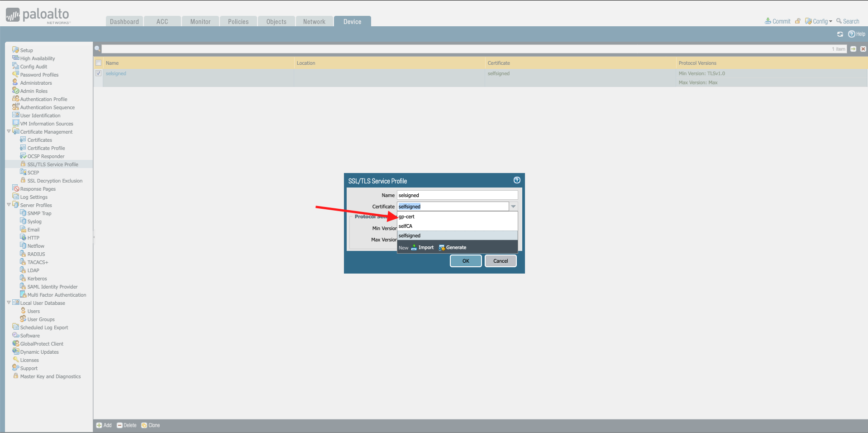Click the Response Pages sidebar icon
Screen dimensions: 868x433
coord(15,188)
